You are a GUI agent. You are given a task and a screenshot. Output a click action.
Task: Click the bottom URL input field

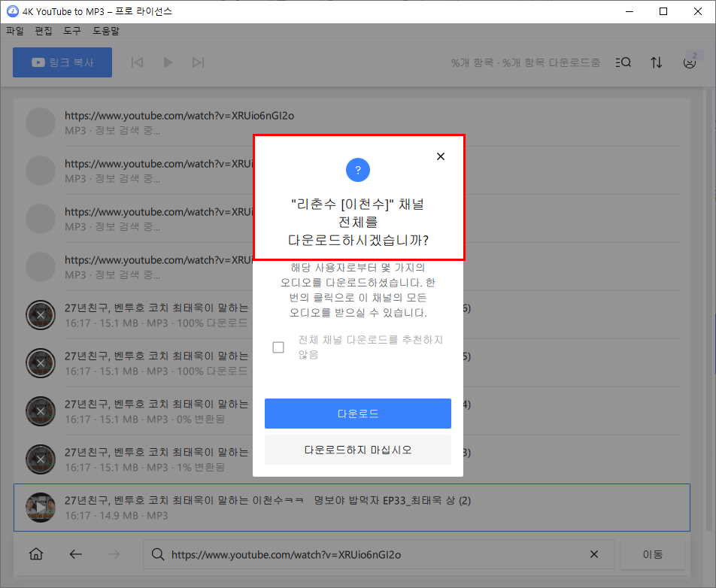coord(378,554)
